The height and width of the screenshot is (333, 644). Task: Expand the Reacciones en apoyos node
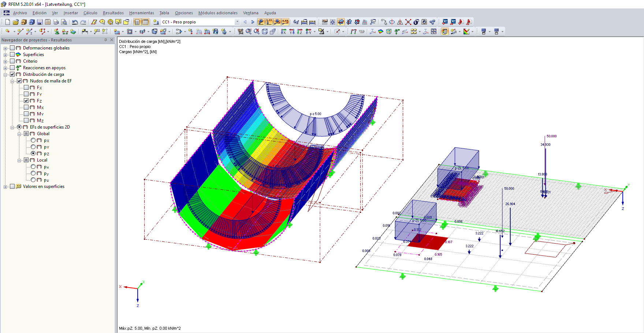[5, 68]
